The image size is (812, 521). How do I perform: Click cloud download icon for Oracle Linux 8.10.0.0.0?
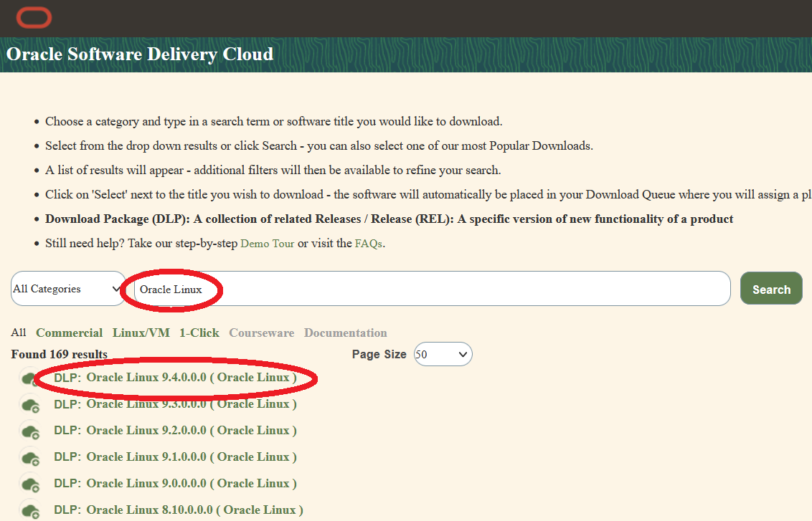tap(30, 510)
